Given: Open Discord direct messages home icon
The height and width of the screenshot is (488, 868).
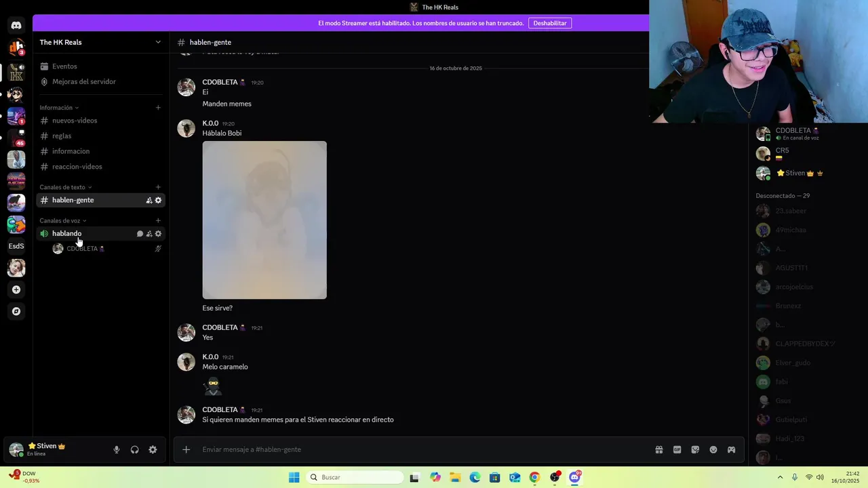Looking at the screenshot, I should click(x=16, y=26).
